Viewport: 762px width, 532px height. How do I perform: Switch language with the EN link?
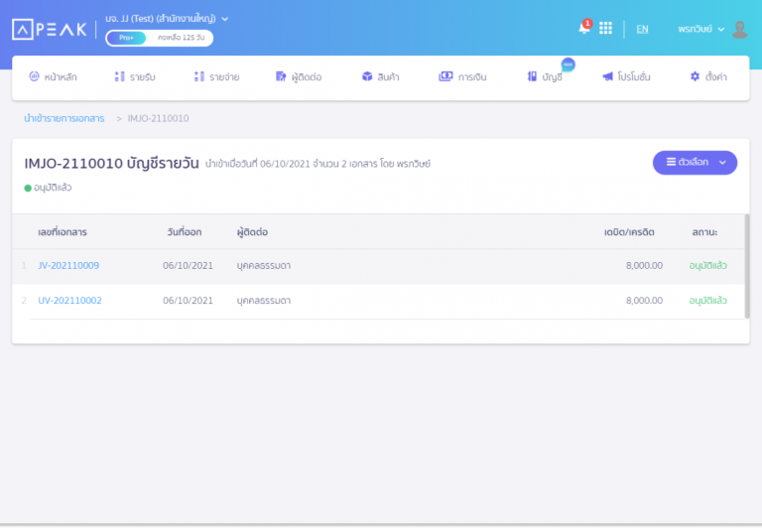tap(642, 29)
